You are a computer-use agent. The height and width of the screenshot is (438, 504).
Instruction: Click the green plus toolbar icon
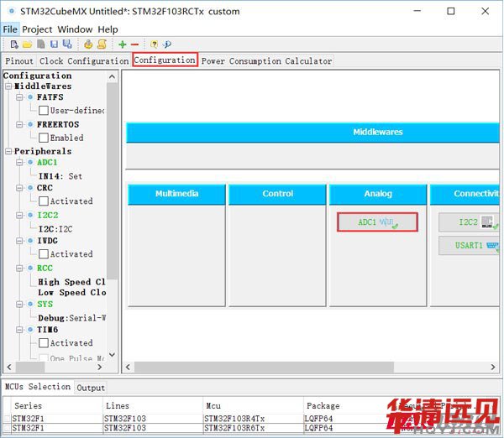click(122, 44)
